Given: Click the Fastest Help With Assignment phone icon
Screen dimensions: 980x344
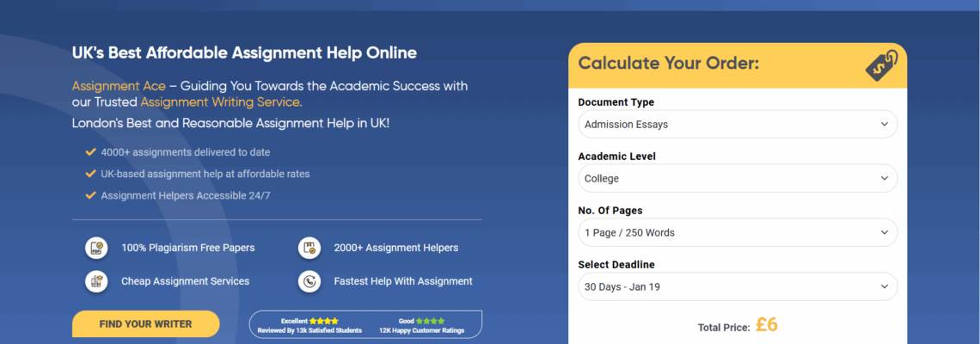Looking at the screenshot, I should point(309,281).
